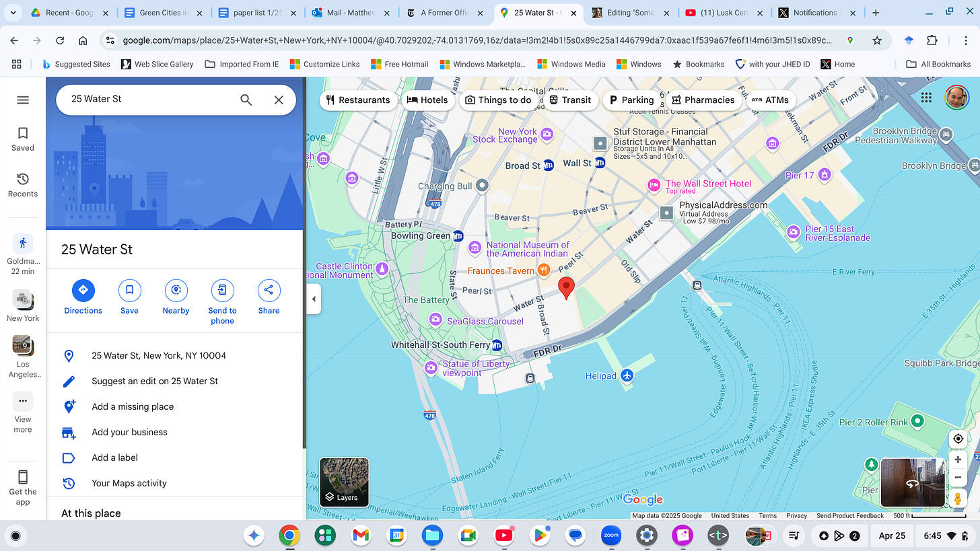Open the Google apps grid
This screenshot has height=551, width=980.
tap(926, 98)
